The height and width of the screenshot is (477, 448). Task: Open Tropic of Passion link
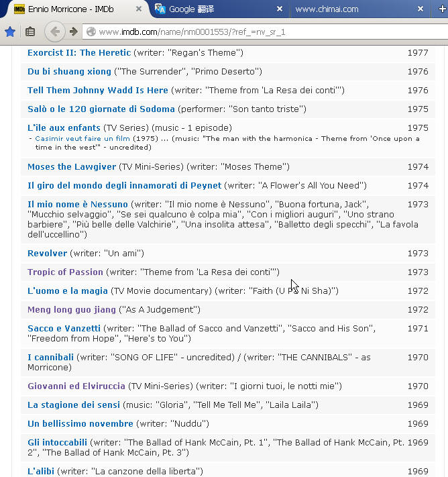tap(65, 272)
